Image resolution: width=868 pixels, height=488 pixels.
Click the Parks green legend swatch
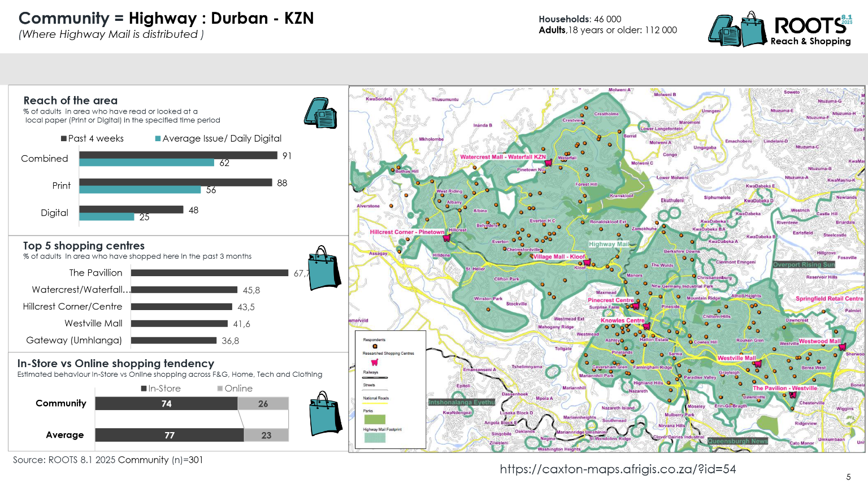click(374, 419)
